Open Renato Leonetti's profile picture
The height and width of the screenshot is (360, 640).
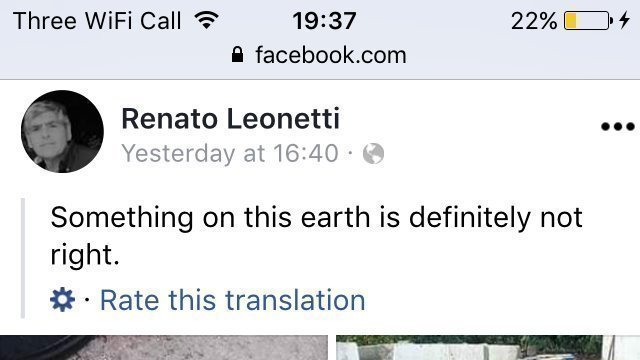click(62, 131)
